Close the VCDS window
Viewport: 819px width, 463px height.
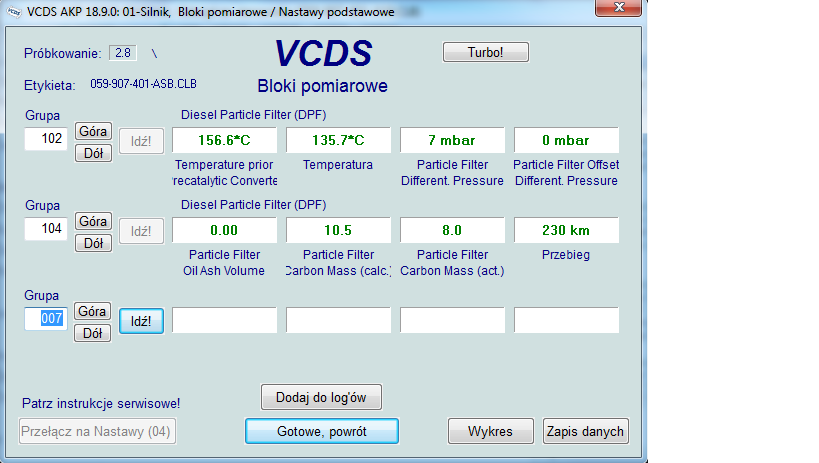pyautogui.click(x=620, y=11)
